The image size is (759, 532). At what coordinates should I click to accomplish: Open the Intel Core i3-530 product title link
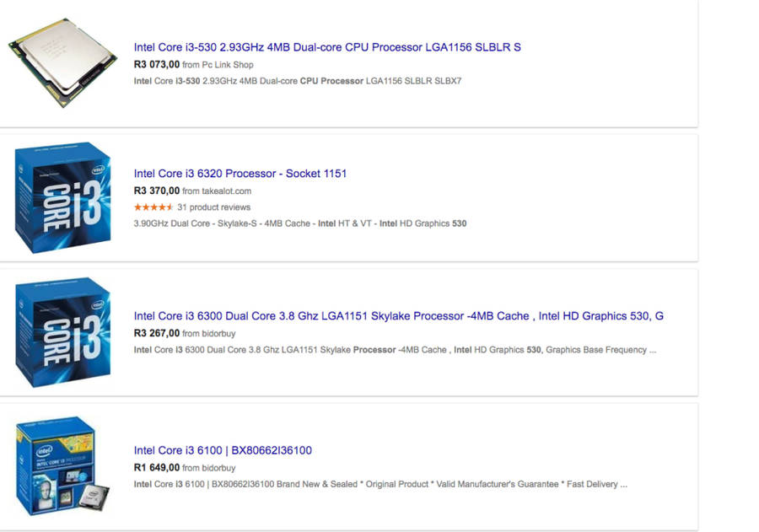click(327, 47)
